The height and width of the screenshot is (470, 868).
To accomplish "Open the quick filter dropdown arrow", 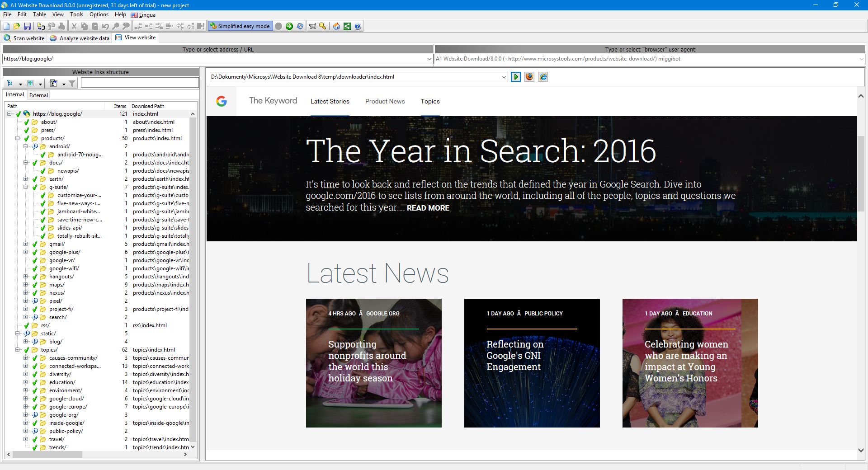I will click(64, 84).
